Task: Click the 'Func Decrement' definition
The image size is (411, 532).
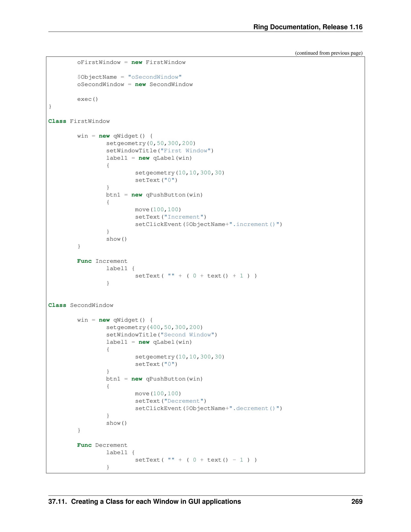Action: [102, 445]
